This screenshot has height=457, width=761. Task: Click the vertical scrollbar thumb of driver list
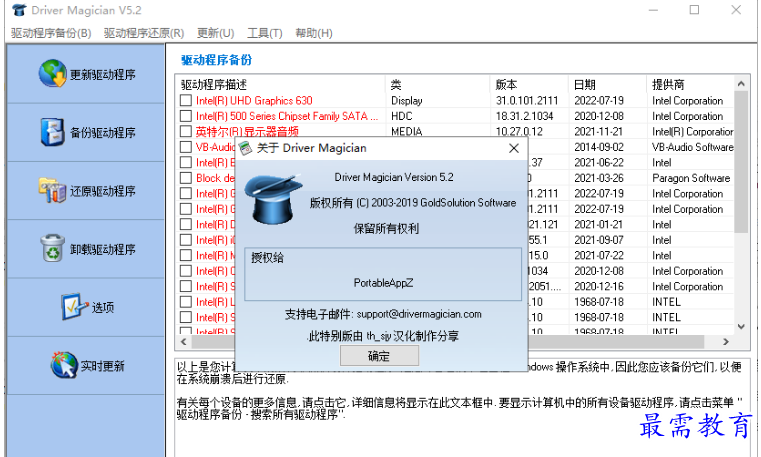(x=741, y=162)
